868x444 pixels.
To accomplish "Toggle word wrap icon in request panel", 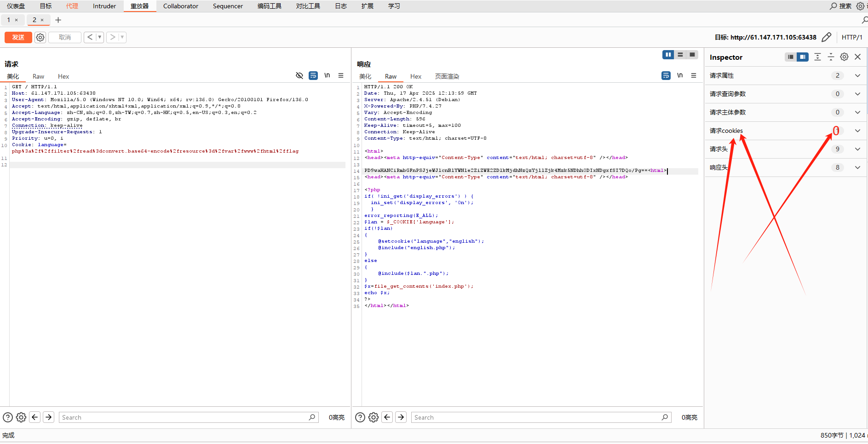I will tap(313, 75).
